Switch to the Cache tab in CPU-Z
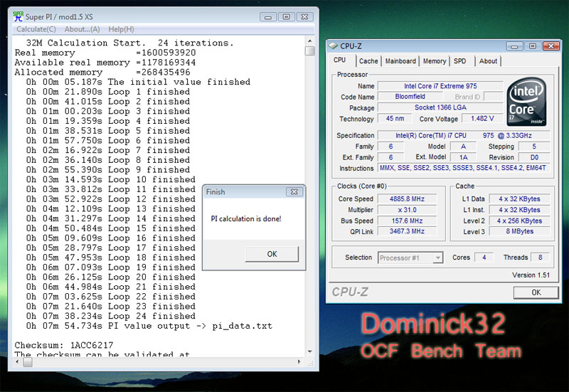The width and height of the screenshot is (569, 392). click(x=368, y=61)
